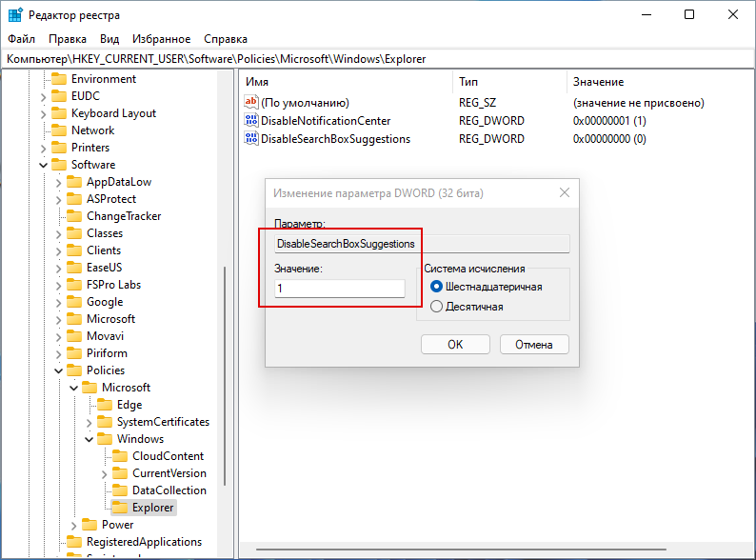Select the Google folder icon
Viewport: 756px width, 560px height.
[x=74, y=302]
